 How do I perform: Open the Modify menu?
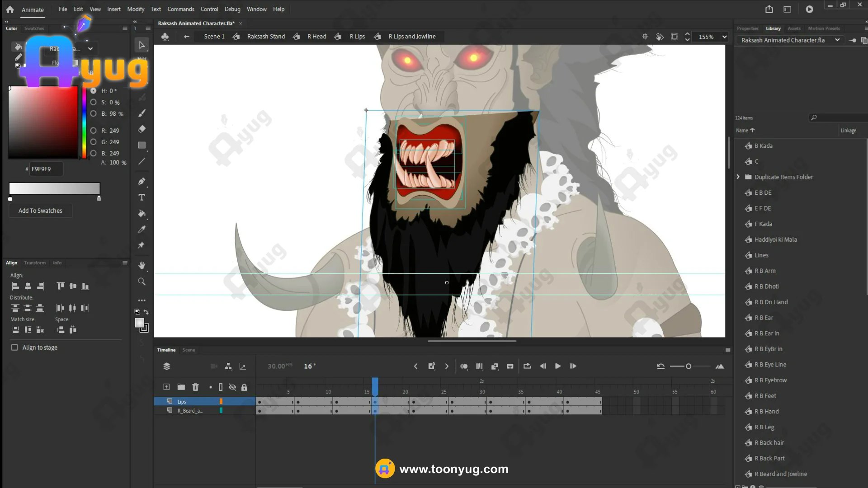[135, 9]
